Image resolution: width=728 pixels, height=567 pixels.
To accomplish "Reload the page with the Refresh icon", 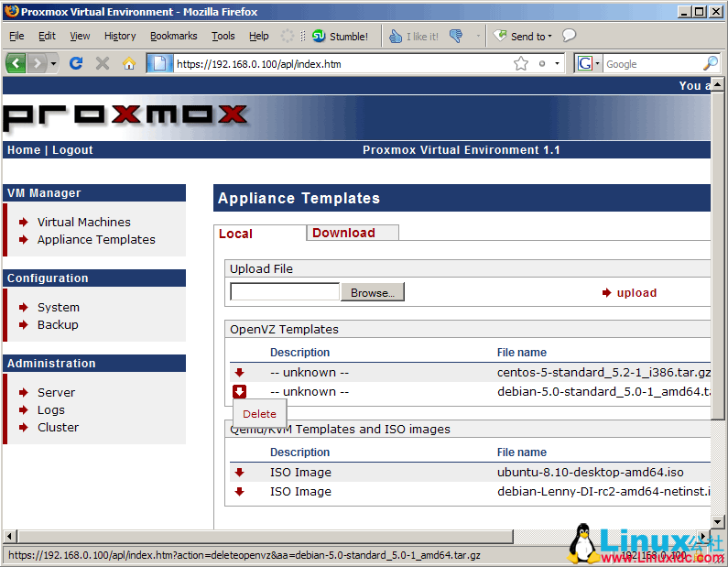I will [76, 62].
